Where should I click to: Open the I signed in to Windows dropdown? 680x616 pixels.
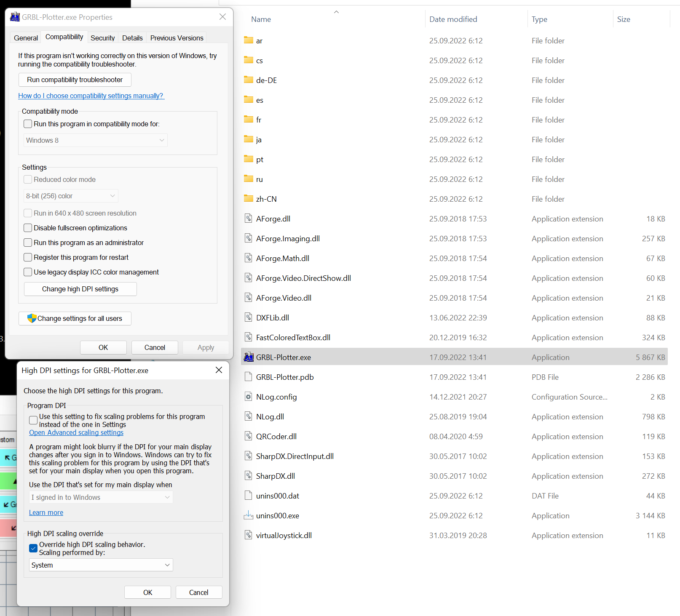[101, 497]
